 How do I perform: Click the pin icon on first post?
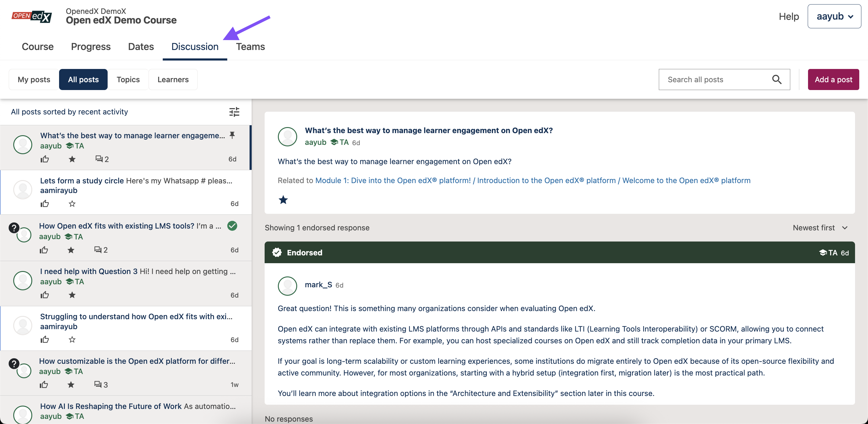(x=232, y=135)
